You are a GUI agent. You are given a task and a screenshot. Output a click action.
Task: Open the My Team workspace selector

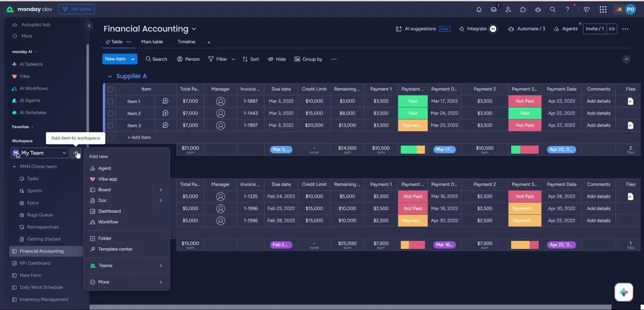coord(40,153)
